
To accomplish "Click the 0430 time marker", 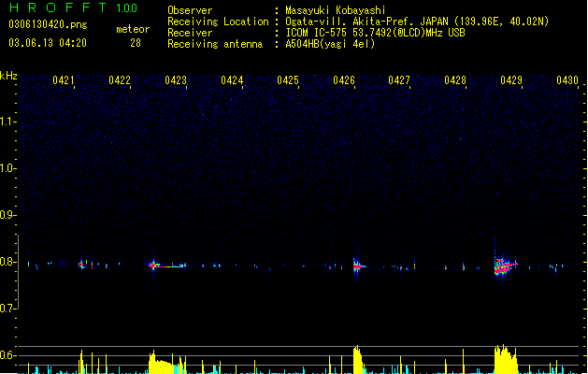I will pos(567,80).
